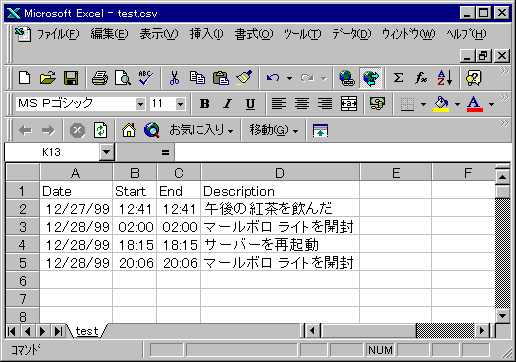Click the Cut scissors icon
The height and width of the screenshot is (362, 516).
[x=174, y=78]
